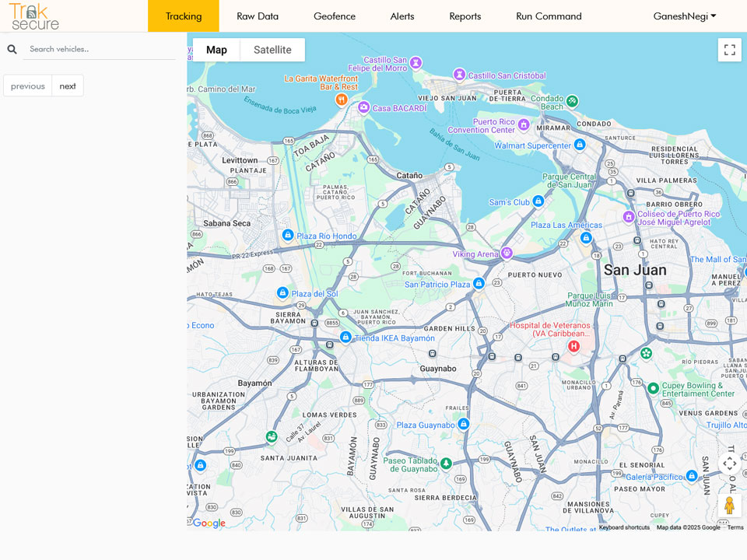Select the Tienda IKEA Bayamón pin
The width and height of the screenshot is (747, 560).
click(x=345, y=338)
